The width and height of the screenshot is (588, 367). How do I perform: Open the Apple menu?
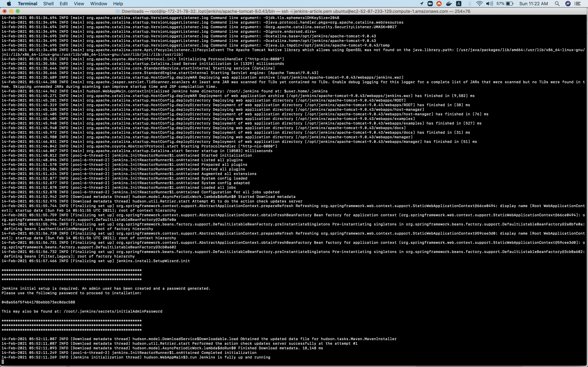pyautogui.click(x=9, y=4)
